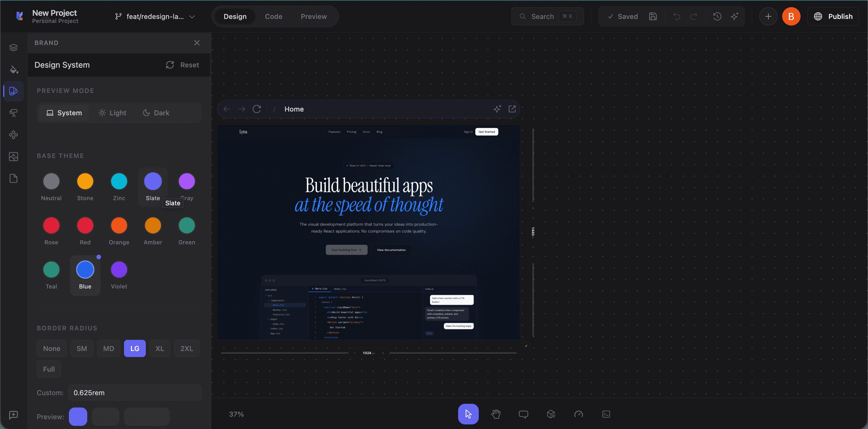This screenshot has height=429, width=868.
Task: Open the image assets icon in sidebar
Action: [x=13, y=157]
